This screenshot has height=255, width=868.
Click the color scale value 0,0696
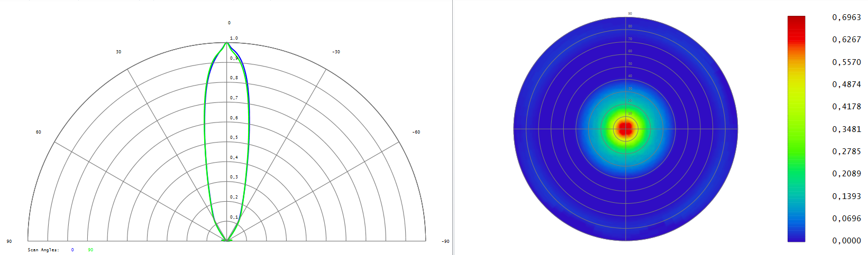pos(846,218)
